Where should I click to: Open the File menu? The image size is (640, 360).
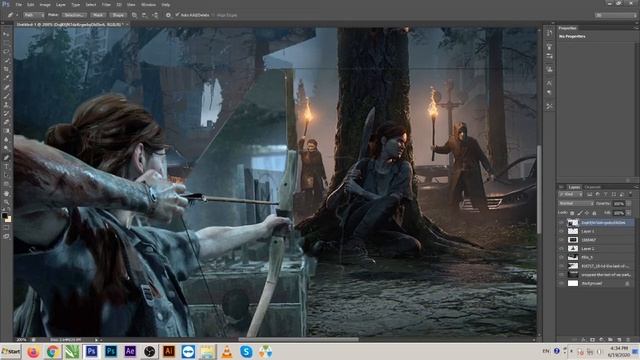pos(19,4)
